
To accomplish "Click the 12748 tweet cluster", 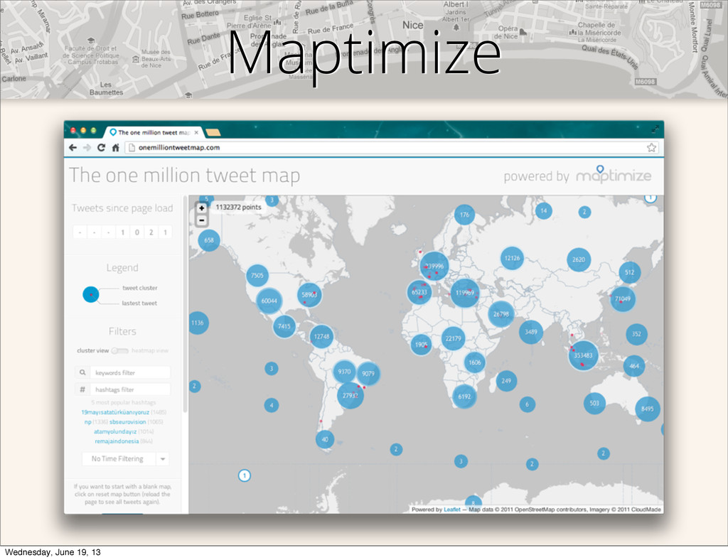I will [322, 336].
